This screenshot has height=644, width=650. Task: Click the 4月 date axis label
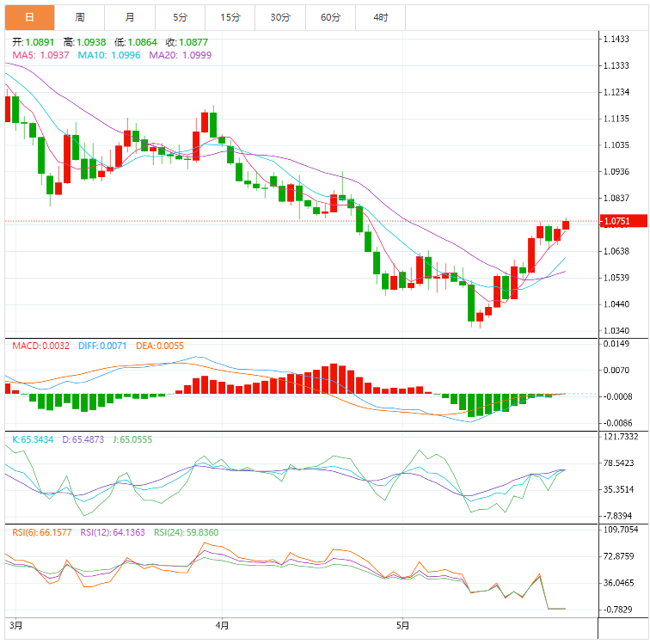[x=222, y=625]
